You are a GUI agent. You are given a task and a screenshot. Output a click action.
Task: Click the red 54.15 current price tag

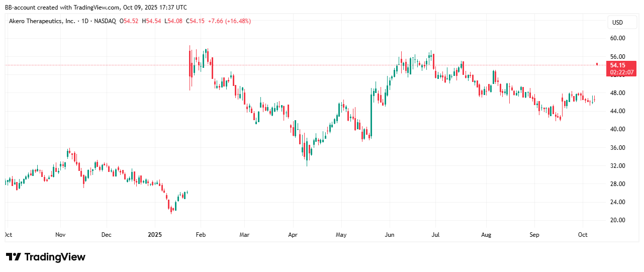pyautogui.click(x=617, y=65)
